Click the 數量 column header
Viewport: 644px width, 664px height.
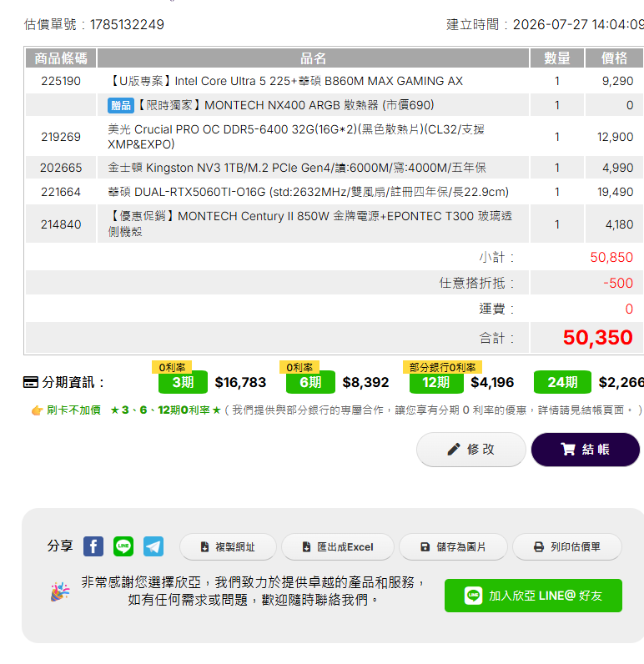pyautogui.click(x=557, y=58)
